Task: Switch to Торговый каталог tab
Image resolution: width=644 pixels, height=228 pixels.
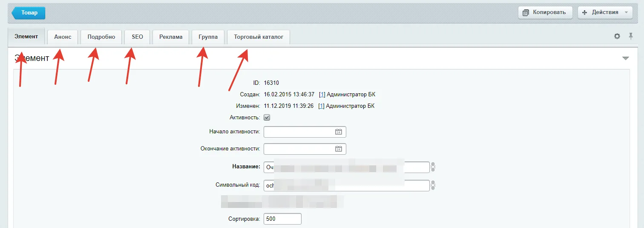Action: coord(259,37)
